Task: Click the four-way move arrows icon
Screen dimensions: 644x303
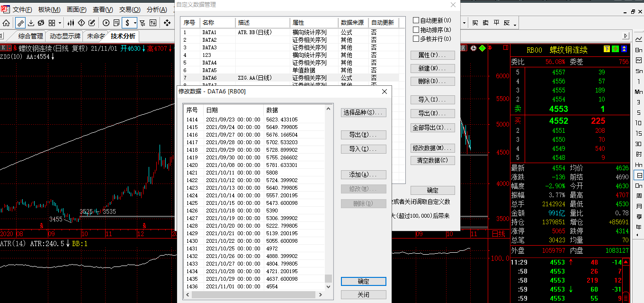Action: (x=167, y=23)
